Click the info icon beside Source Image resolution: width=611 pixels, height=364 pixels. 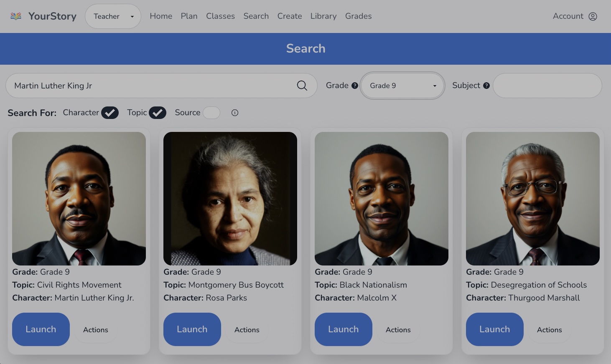235,113
